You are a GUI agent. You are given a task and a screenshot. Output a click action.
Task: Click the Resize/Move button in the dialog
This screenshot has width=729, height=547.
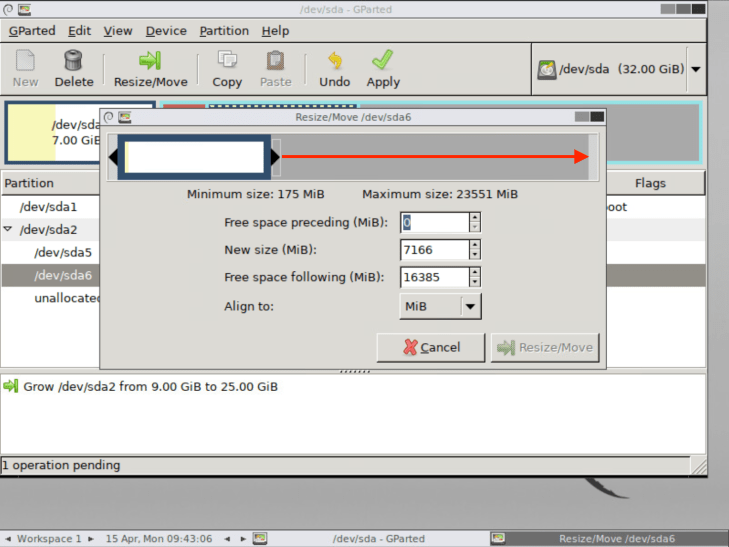point(545,347)
